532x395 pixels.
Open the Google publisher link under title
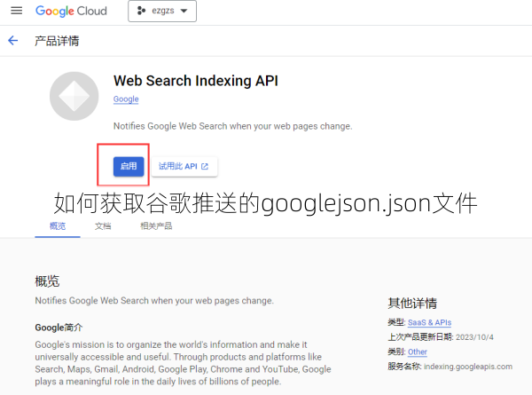(x=126, y=99)
